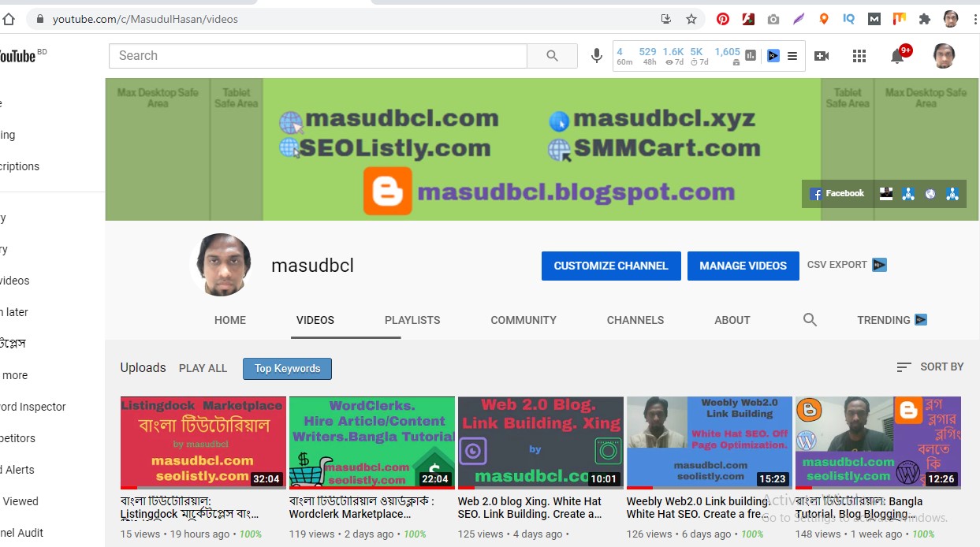Click the install app icon in address bar
The height and width of the screenshot is (547, 980).
(666, 19)
